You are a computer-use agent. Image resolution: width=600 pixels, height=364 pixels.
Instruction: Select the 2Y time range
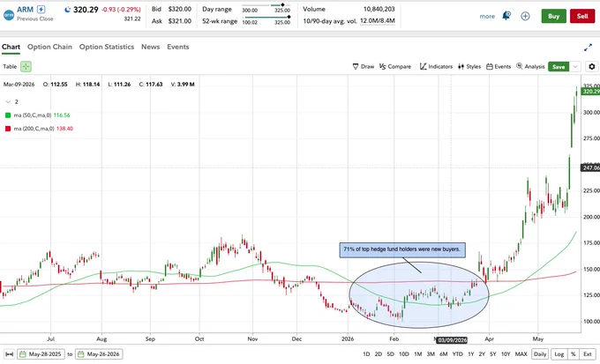[482, 354]
